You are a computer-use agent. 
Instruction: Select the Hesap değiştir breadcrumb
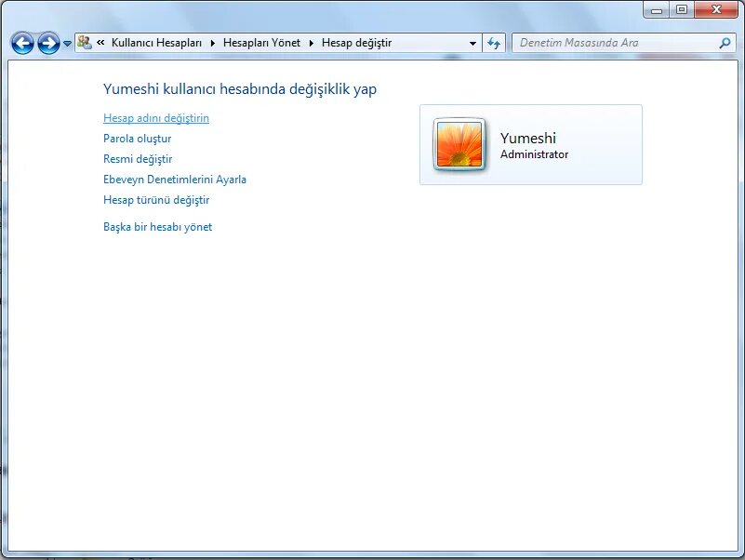[356, 43]
